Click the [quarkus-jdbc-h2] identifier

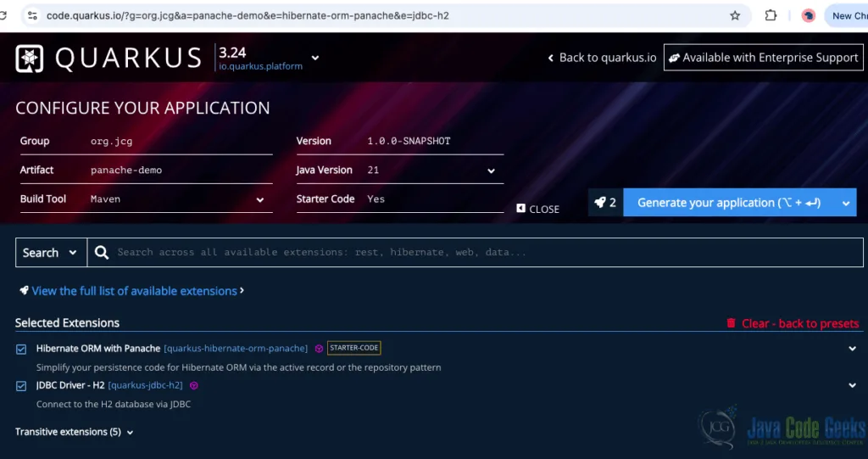145,385
